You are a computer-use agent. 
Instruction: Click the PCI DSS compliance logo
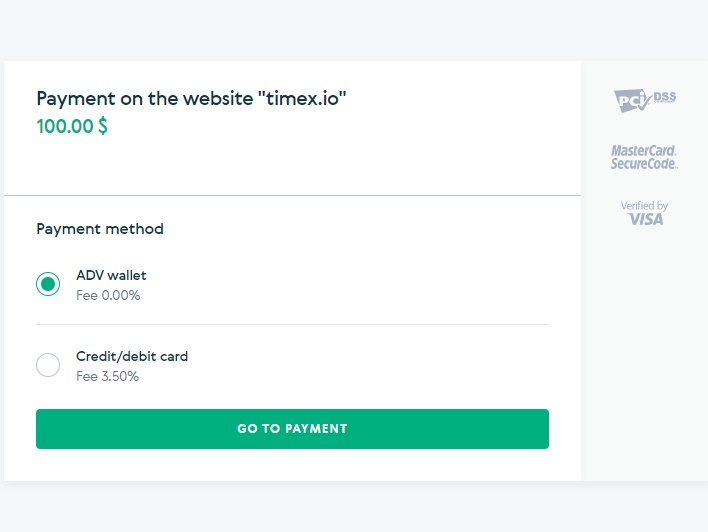(645, 100)
